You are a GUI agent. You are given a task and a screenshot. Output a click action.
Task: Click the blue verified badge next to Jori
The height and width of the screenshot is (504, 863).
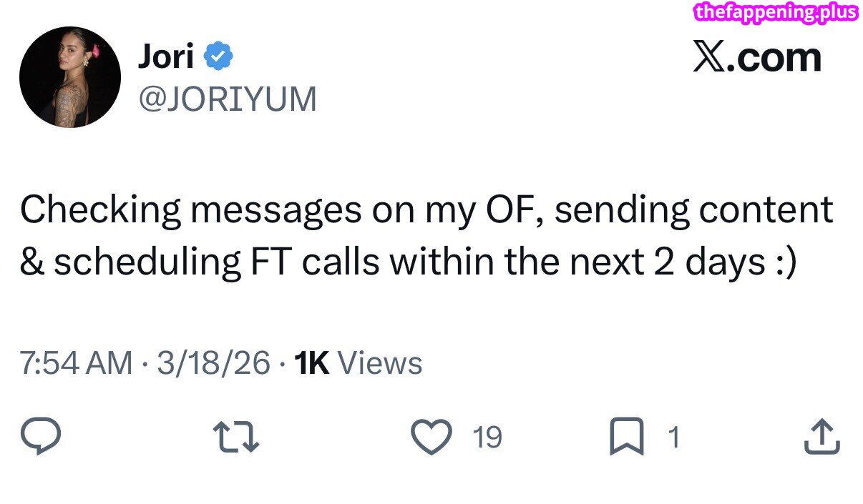point(218,56)
